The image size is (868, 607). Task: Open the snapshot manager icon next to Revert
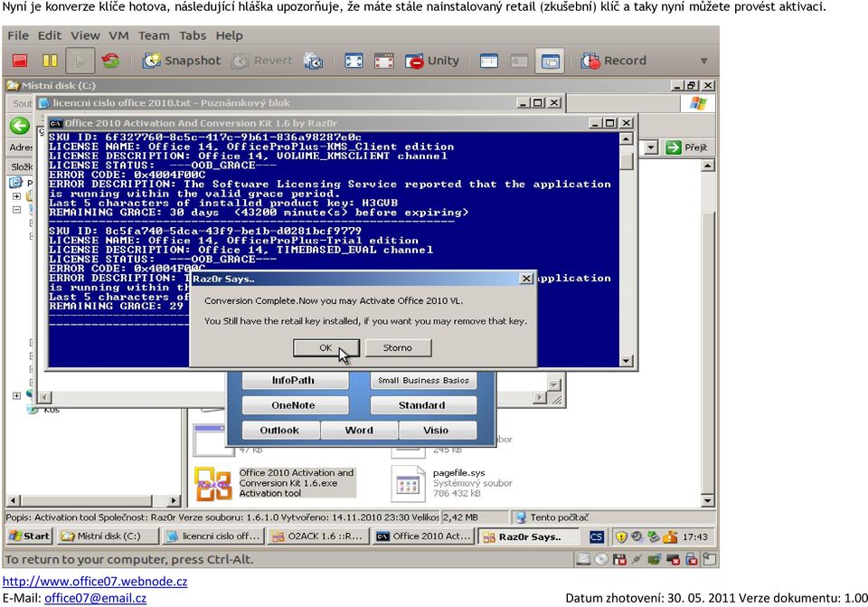click(314, 61)
